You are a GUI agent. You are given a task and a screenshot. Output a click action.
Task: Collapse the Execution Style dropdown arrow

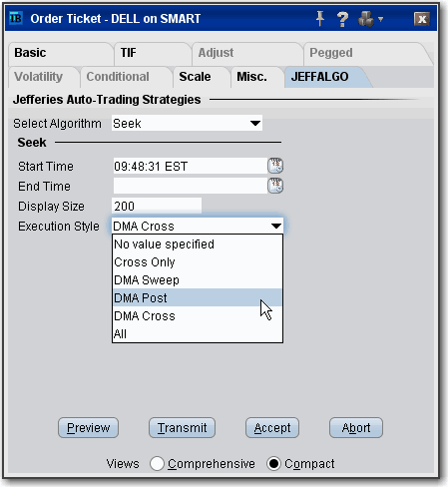(276, 226)
